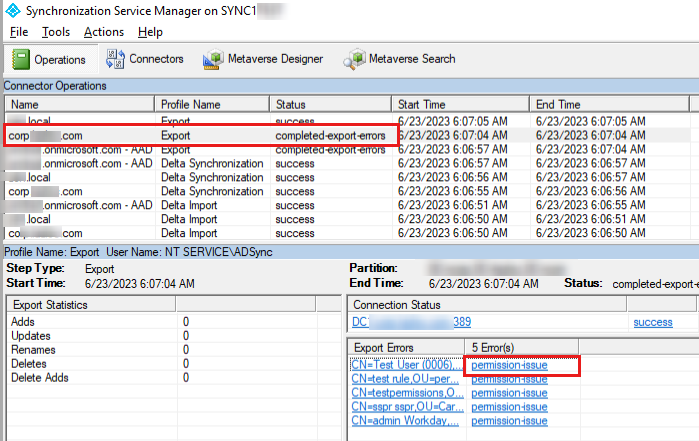Click the 5 Error(s) column header
The image size is (699, 441).
(x=522, y=347)
